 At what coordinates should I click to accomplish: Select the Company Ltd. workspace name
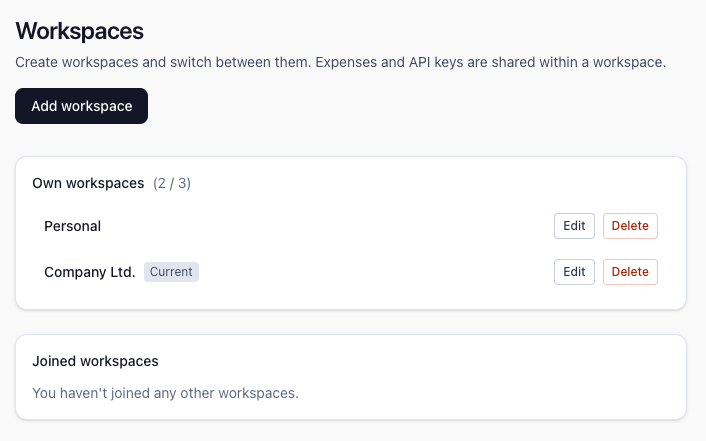89,272
